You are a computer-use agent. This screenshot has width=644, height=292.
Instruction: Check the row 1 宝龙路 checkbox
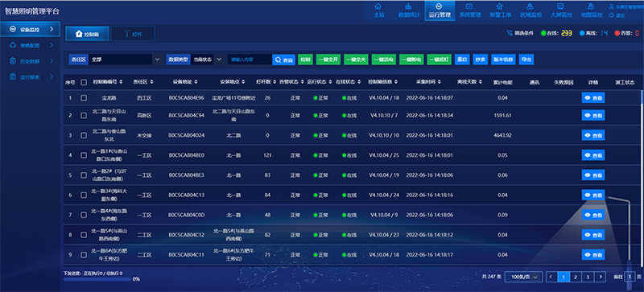coord(84,98)
